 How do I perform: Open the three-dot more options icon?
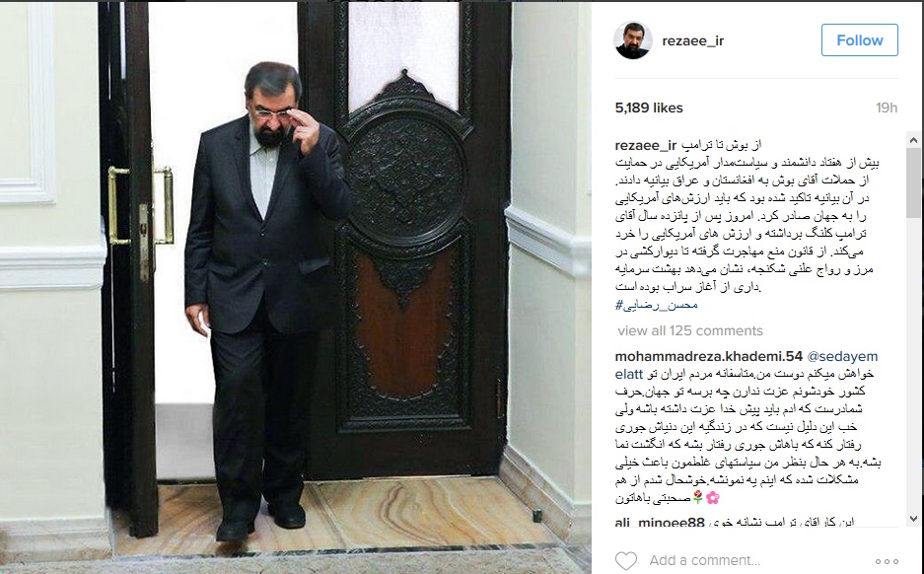coord(887,561)
